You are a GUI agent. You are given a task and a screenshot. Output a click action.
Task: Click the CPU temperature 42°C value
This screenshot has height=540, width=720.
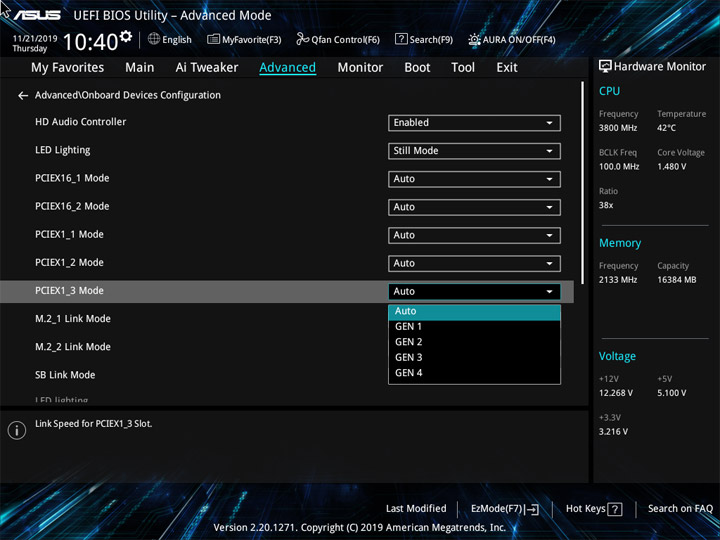point(666,128)
